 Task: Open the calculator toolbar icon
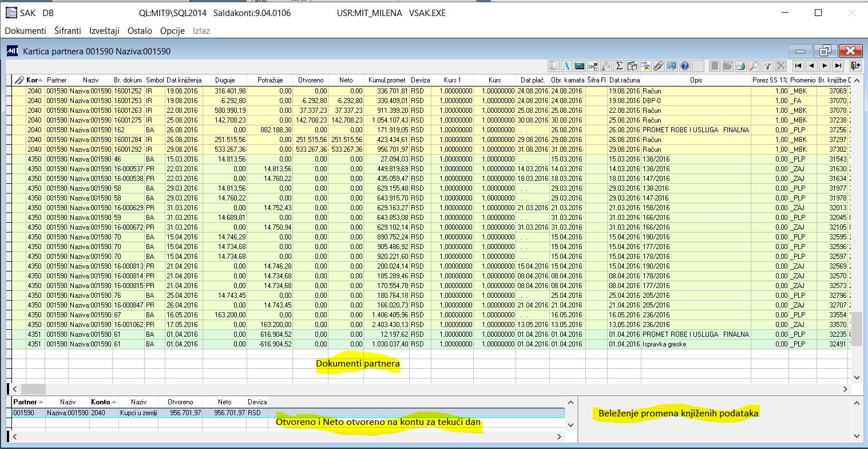pyautogui.click(x=580, y=66)
